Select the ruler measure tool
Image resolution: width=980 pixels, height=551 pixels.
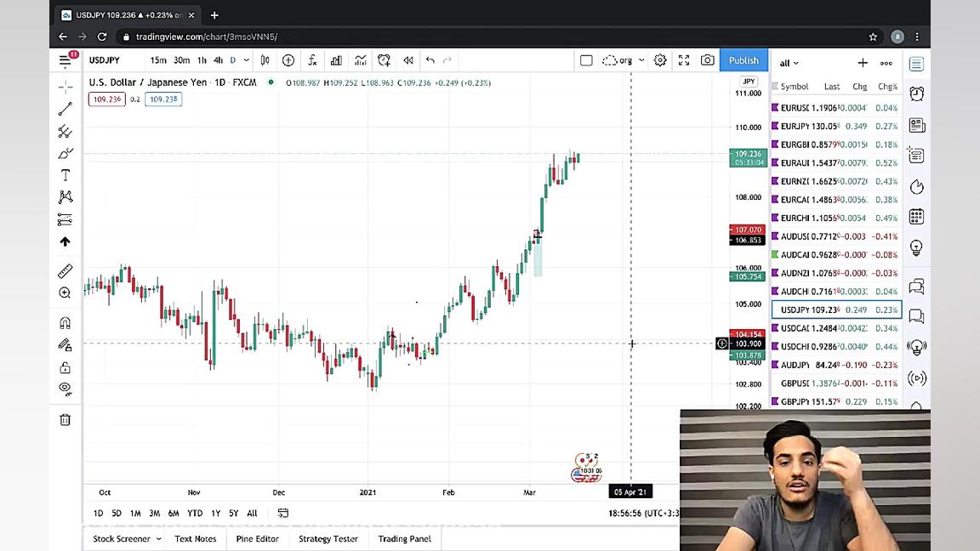65,271
